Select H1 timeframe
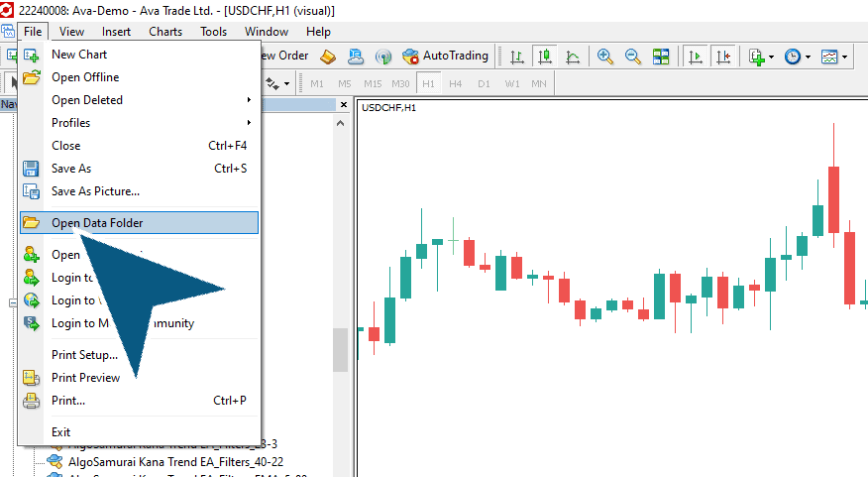Image resolution: width=868 pixels, height=477 pixels. 428,83
